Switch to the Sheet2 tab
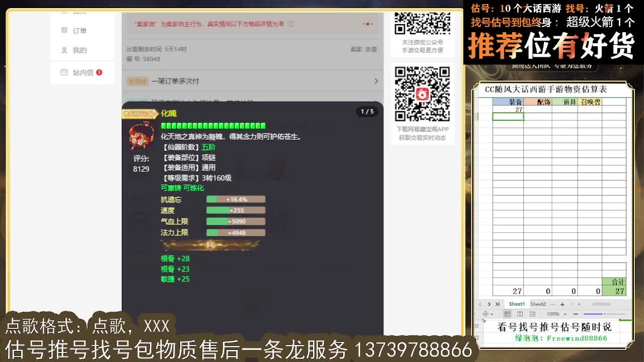 pyautogui.click(x=537, y=304)
